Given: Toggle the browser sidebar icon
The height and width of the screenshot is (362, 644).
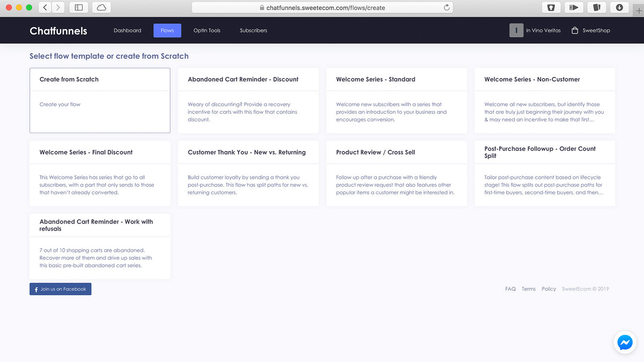Looking at the screenshot, I should 78,8.
